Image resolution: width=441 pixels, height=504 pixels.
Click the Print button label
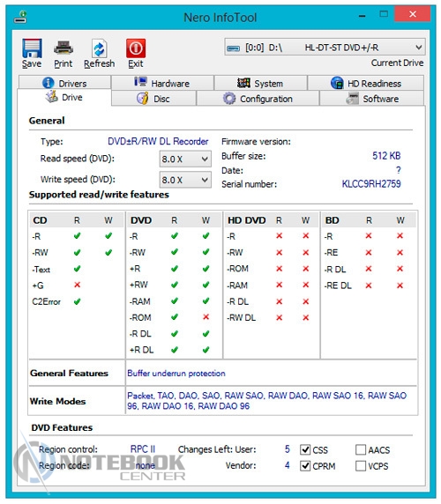63,63
